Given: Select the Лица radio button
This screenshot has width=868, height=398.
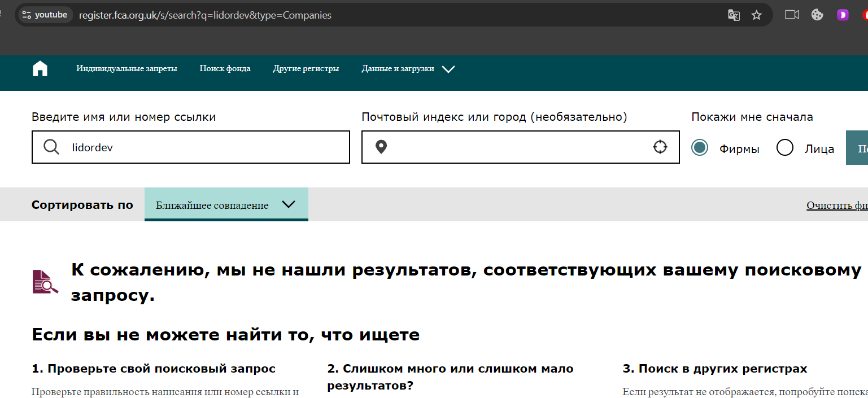Looking at the screenshot, I should tap(785, 148).
